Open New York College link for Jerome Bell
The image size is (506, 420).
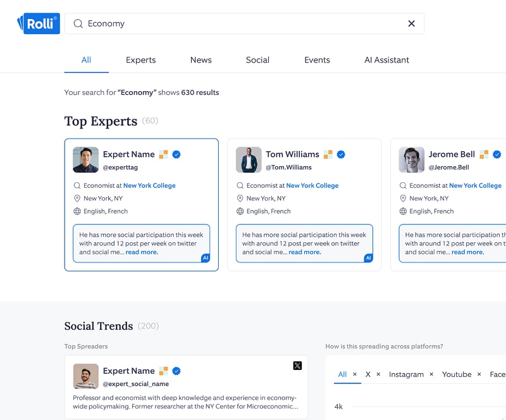click(x=475, y=186)
